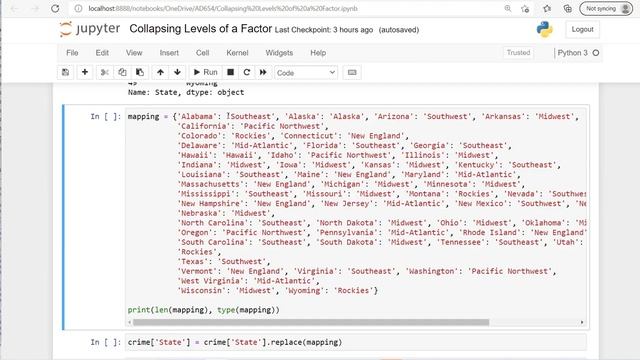
Task: Add page to favorites star-plus icon
Action: click(x=525, y=8)
